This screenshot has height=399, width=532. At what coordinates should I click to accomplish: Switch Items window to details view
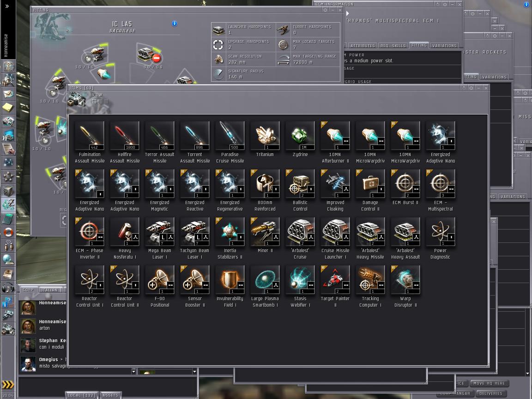(100, 101)
